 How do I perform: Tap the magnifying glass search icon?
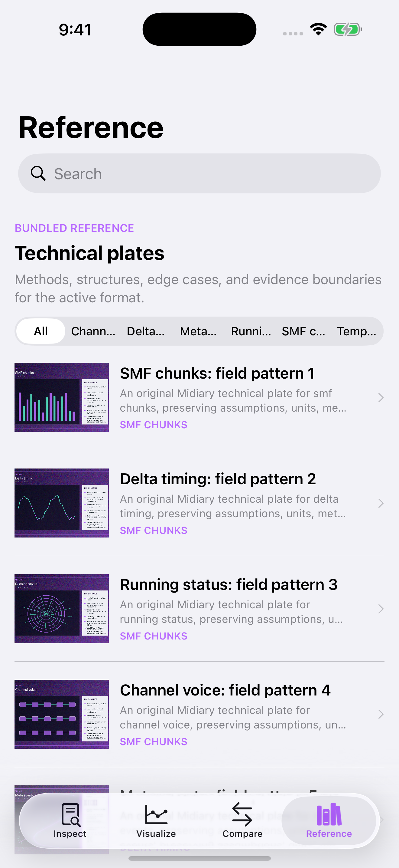(38, 173)
